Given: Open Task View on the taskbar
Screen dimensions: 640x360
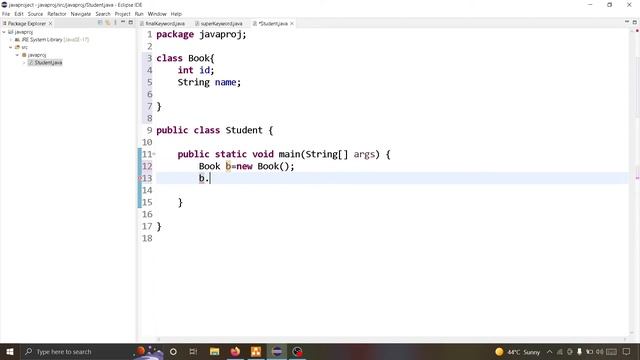Looking at the screenshot, I should (193, 351).
